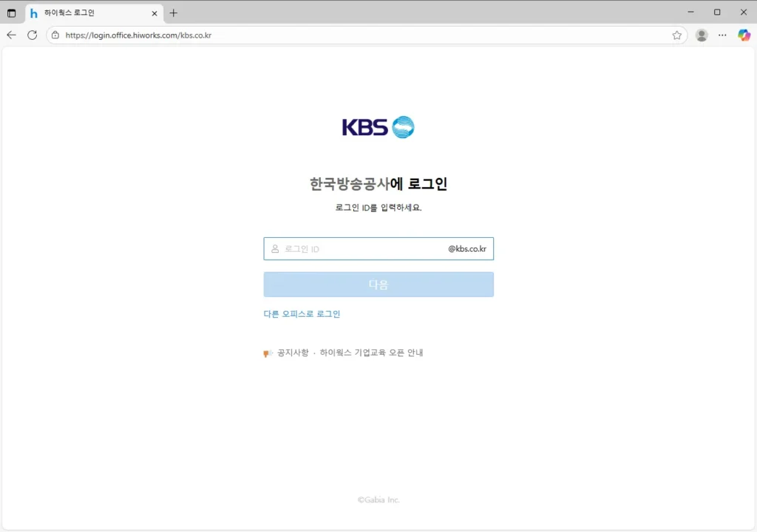Open the tab actions menu icon

point(11,13)
